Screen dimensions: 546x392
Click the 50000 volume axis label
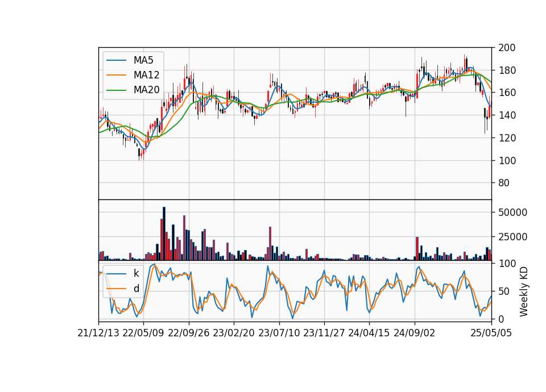click(512, 212)
